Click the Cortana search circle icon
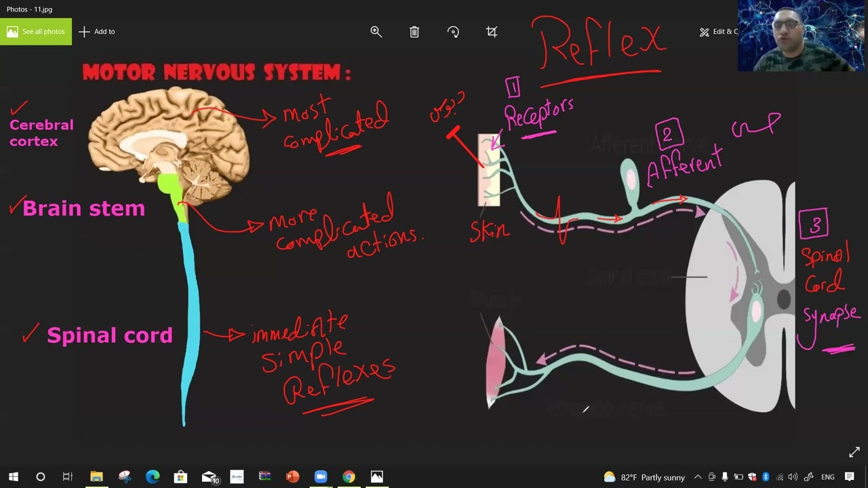The image size is (868, 488). pos(41,477)
